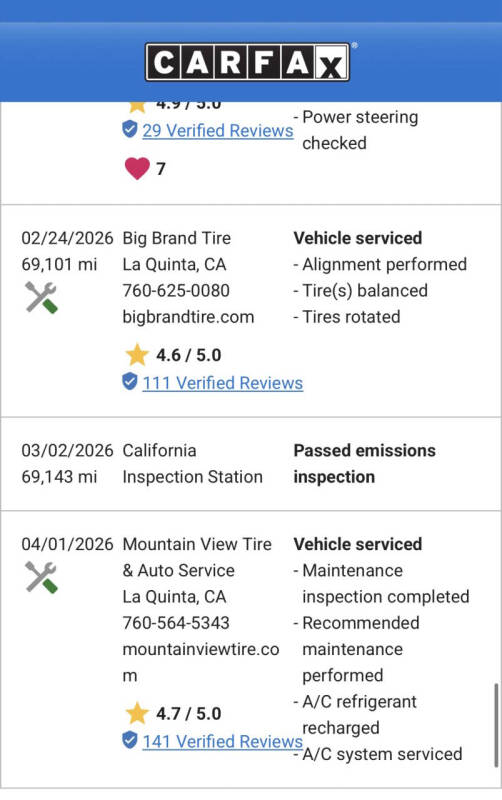Tap phone number 760-564-5343
The width and height of the screenshot is (502, 800).
coord(176,623)
